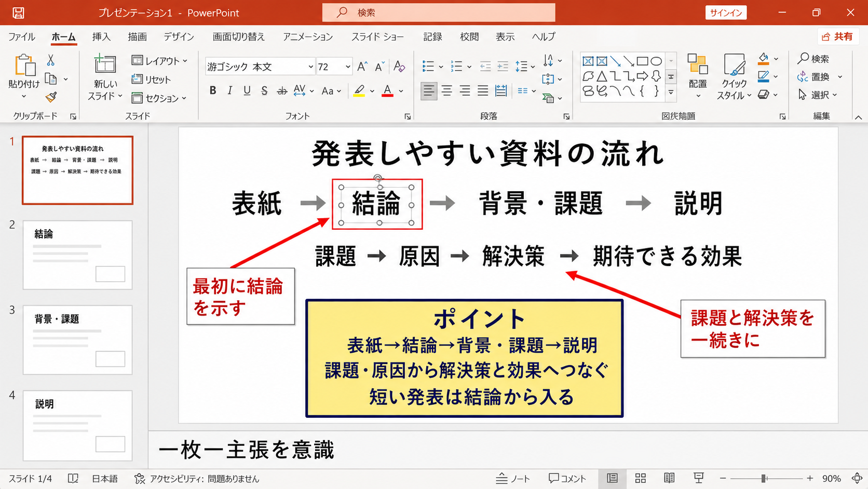Click the Paste clipboard icon
This screenshot has width=868, height=489.
24,65
